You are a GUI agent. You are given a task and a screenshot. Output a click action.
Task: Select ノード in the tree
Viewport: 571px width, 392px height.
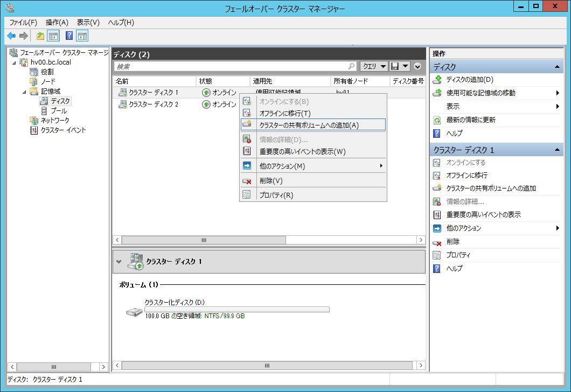(48, 81)
